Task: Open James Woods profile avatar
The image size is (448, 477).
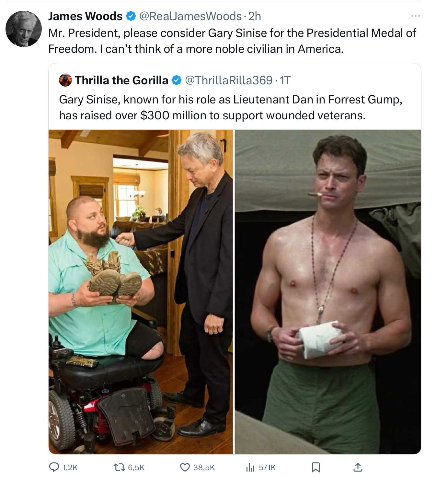Action: click(24, 29)
